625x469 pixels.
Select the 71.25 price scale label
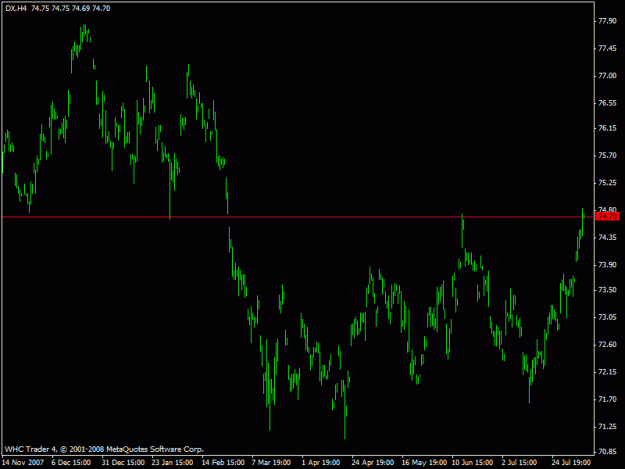point(607,427)
